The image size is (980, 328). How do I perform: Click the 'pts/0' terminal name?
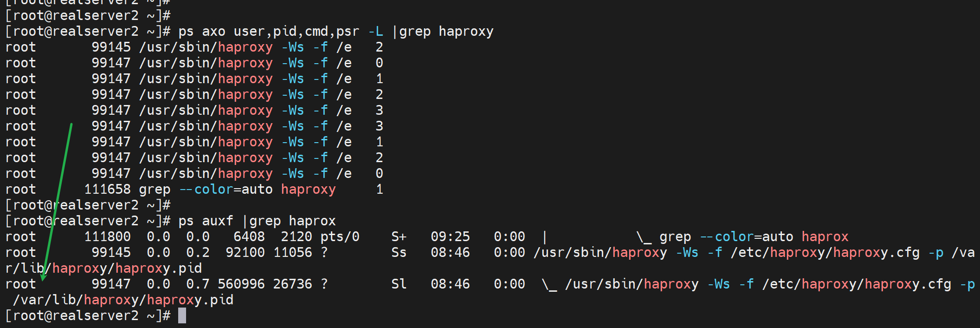[340, 236]
